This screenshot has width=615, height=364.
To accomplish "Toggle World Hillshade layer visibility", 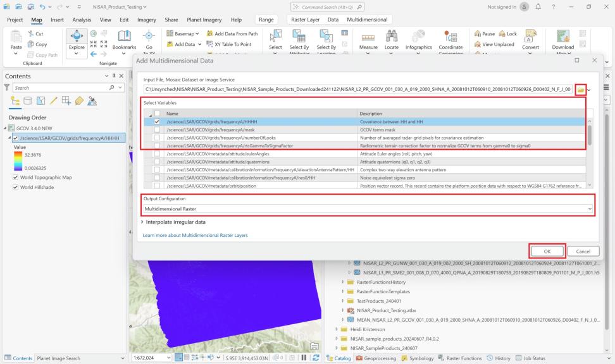I will [15, 187].
